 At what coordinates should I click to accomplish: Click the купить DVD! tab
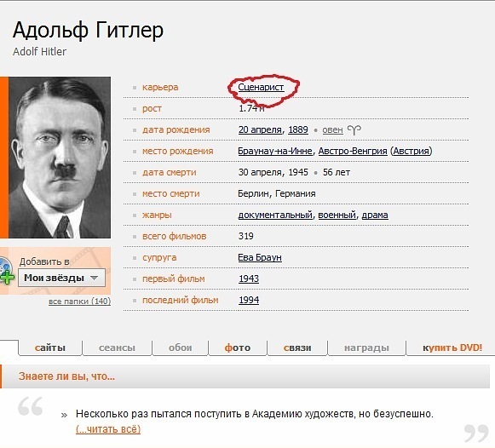[452, 347]
